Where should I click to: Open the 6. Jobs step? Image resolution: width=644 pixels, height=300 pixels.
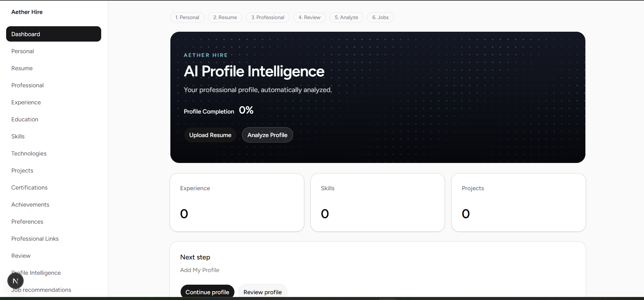[x=380, y=17]
